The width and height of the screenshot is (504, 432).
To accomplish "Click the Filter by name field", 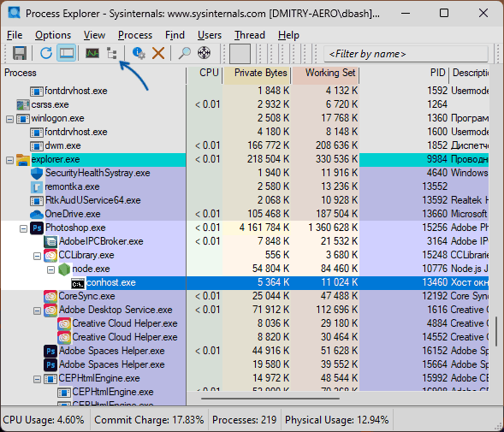I will [x=406, y=54].
